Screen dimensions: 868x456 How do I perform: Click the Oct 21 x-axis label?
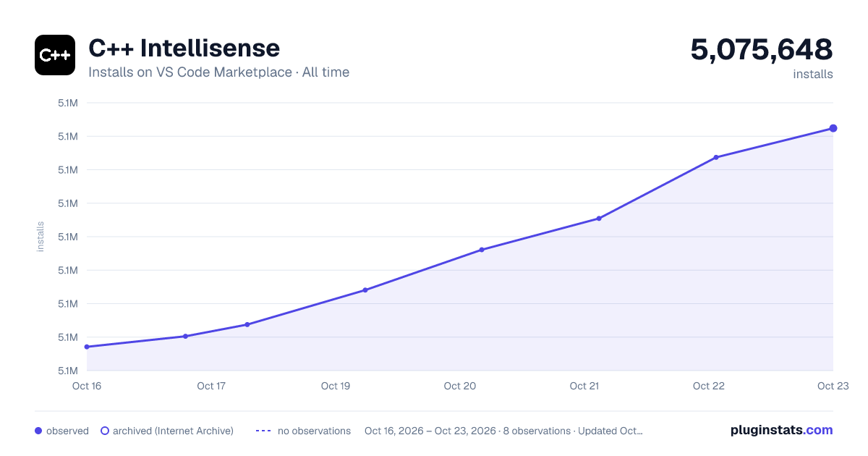(x=584, y=386)
